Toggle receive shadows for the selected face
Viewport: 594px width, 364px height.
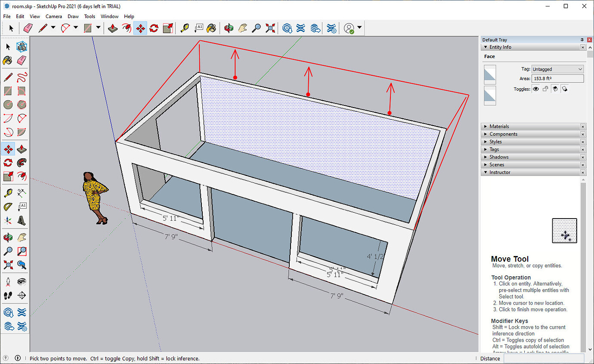coord(564,89)
